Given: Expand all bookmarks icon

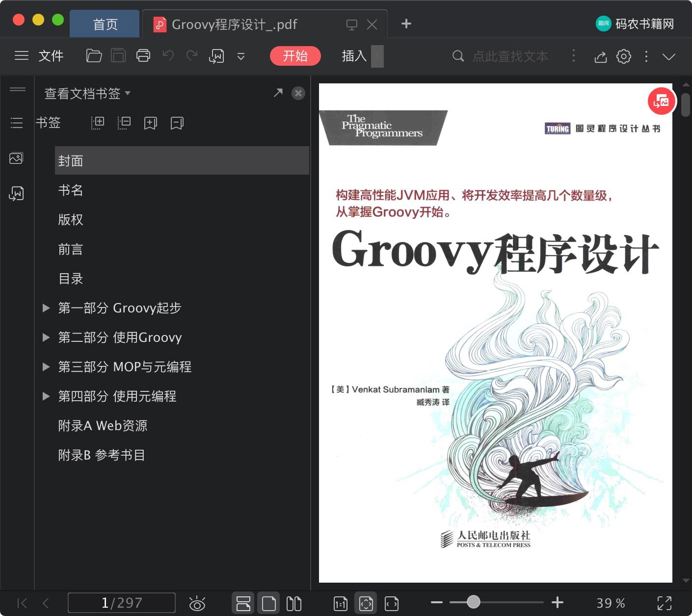Looking at the screenshot, I should pos(98,123).
